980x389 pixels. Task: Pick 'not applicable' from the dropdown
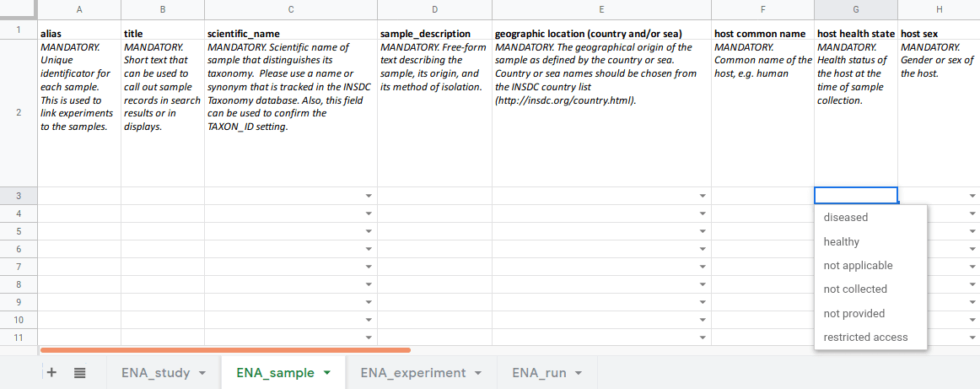(x=858, y=266)
